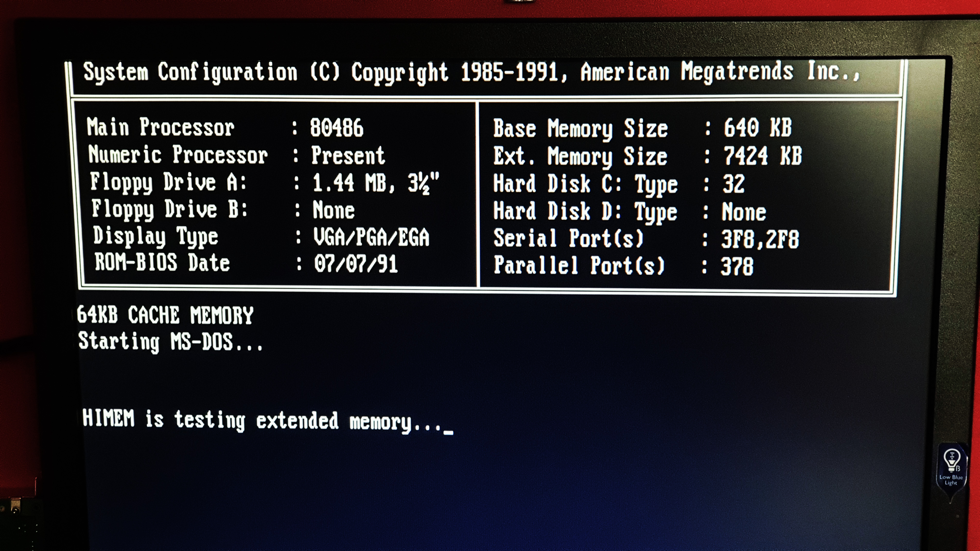Screen dimensions: 980x551
Task: Click 'HIMEM is testing extended memory...' text
Action: [x=262, y=420]
